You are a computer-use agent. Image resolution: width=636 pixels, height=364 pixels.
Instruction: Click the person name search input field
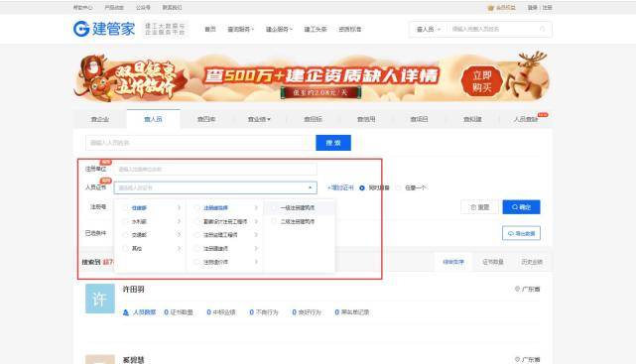[x=200, y=143]
